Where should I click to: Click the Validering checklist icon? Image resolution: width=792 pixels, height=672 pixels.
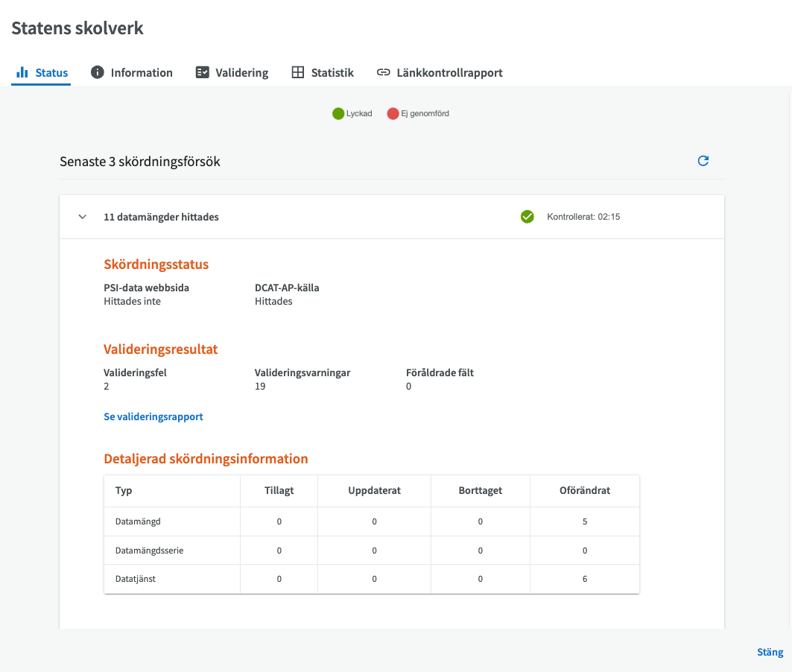(x=202, y=72)
